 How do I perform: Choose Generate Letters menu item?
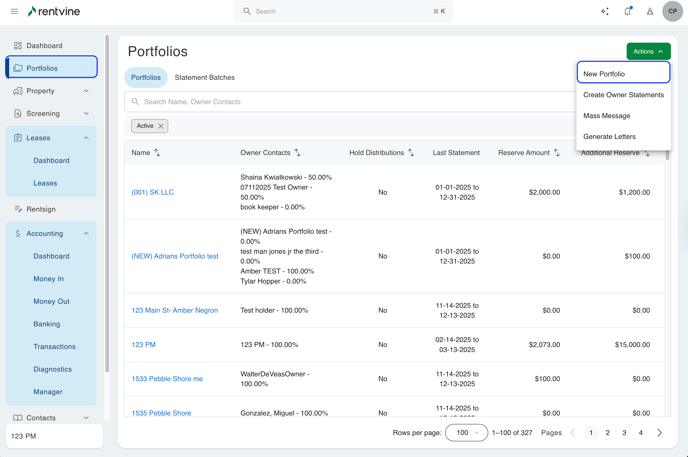(609, 137)
